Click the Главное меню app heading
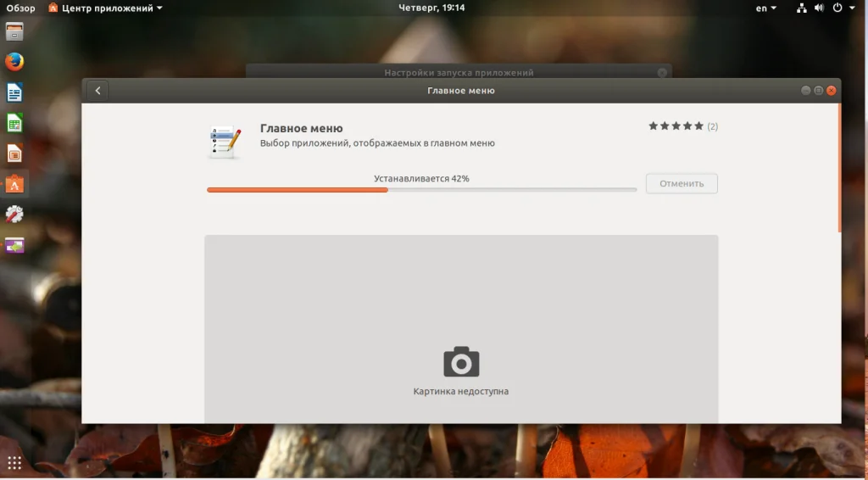This screenshot has width=868, height=480. [x=302, y=128]
